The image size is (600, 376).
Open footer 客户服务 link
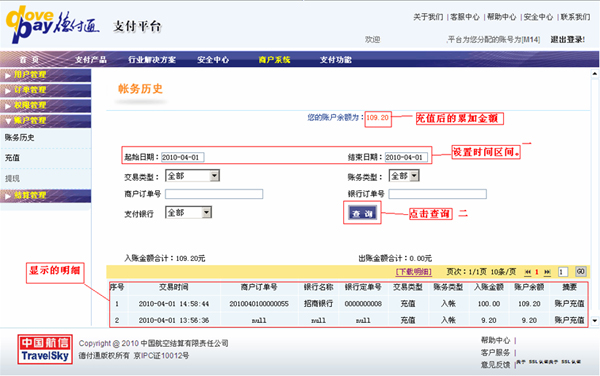click(496, 352)
